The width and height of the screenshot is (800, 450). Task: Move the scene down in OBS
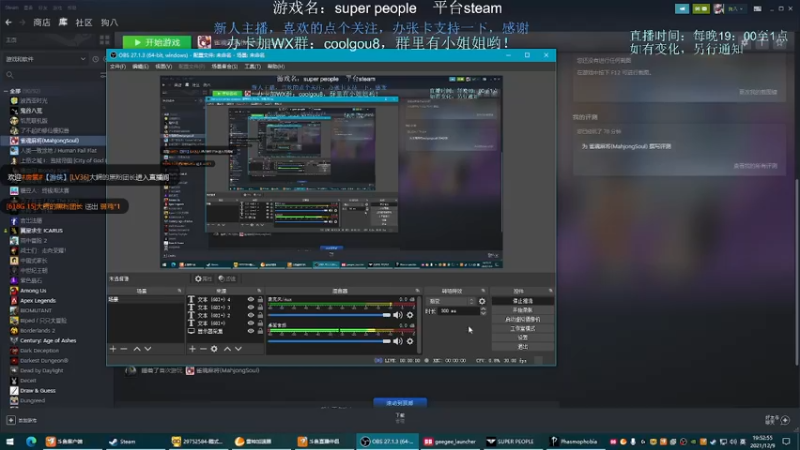[148, 349]
